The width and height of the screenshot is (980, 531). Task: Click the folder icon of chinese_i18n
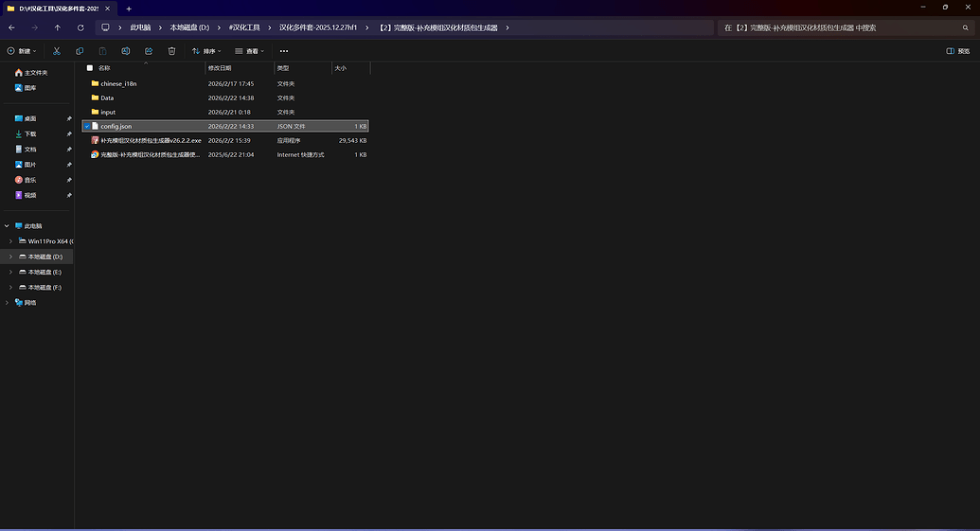[95, 83]
